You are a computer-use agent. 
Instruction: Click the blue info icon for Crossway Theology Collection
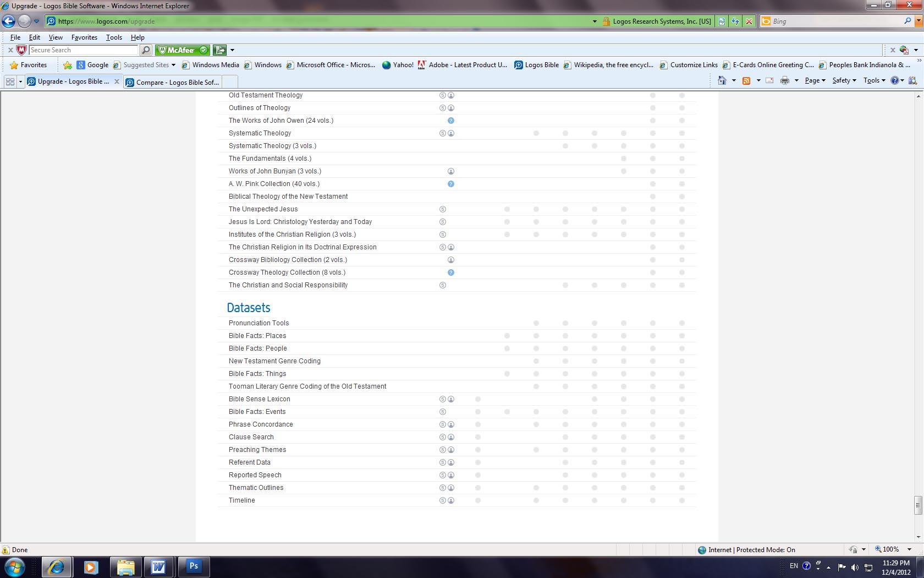[450, 272]
